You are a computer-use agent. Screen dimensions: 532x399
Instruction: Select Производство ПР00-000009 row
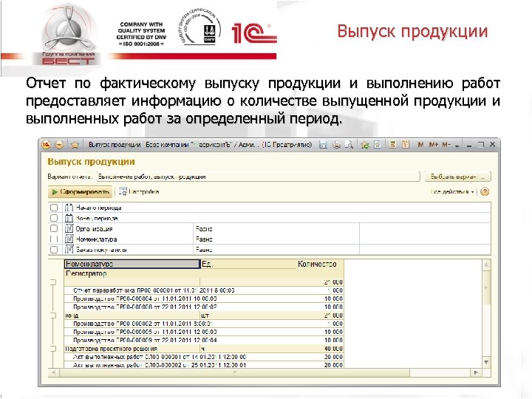[204, 341]
